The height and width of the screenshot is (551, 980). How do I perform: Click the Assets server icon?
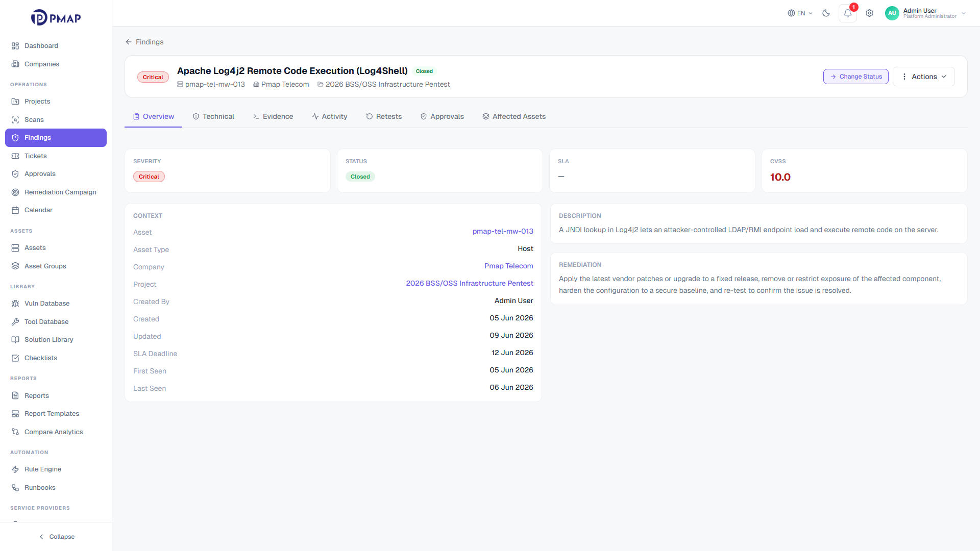point(15,248)
